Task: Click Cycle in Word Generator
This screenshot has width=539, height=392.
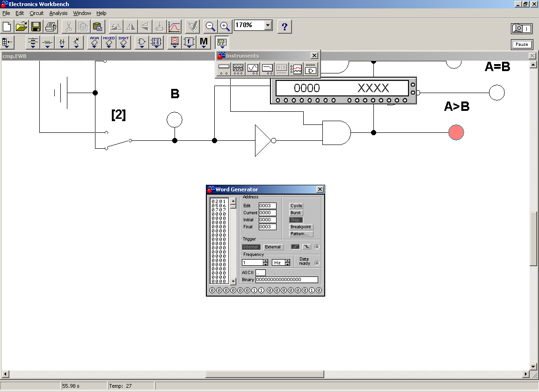Action: click(x=296, y=206)
